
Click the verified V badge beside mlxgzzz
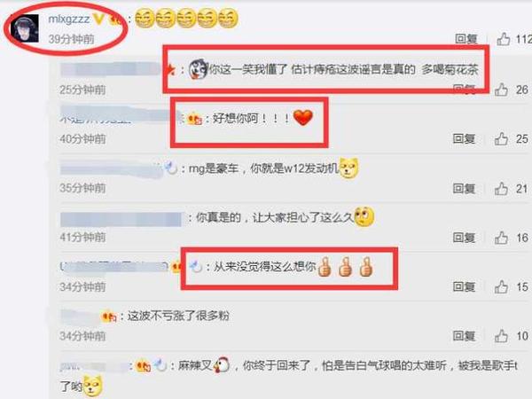[x=98, y=19]
